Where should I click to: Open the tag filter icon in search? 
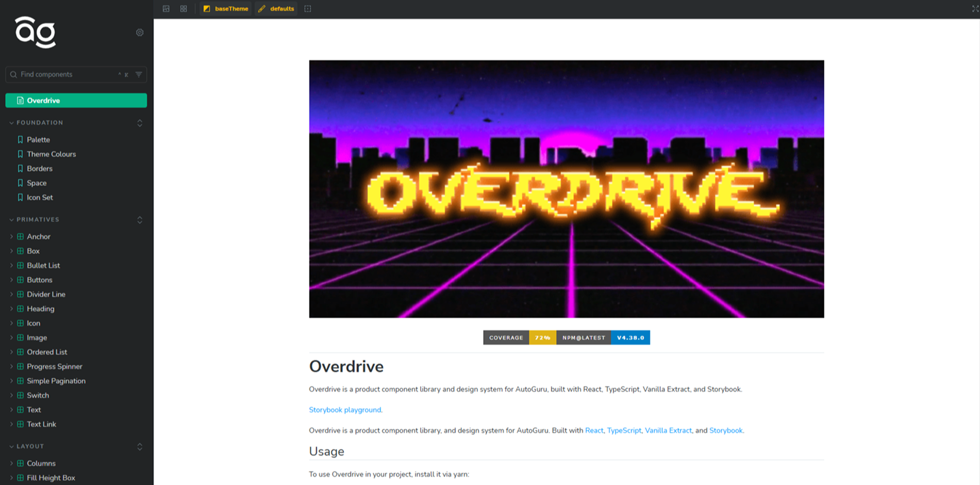coord(139,74)
